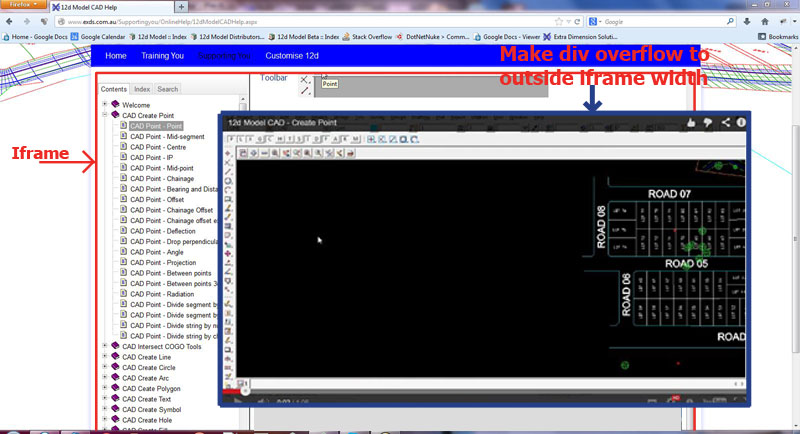This screenshot has width=800, height=434.
Task: Click Training You in the site menu
Action: pyautogui.click(x=162, y=56)
